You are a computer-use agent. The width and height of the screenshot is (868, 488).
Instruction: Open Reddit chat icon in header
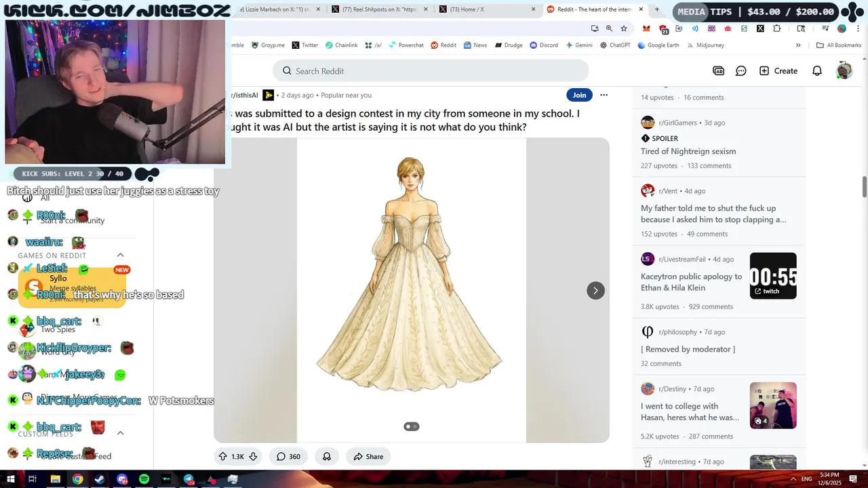point(741,70)
